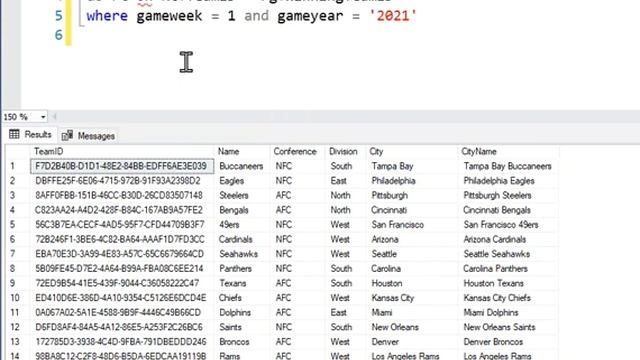Click TeamID cell starting 8AFF0FBB

point(122,196)
